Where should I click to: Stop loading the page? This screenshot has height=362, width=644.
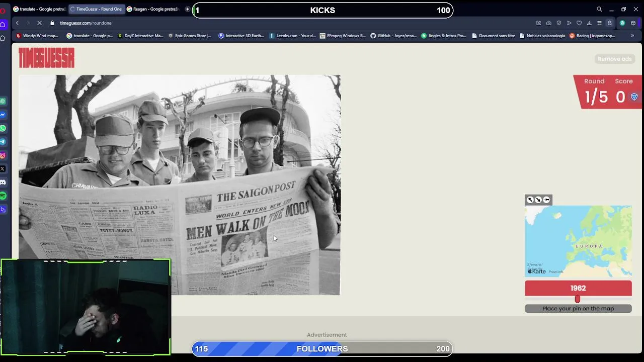point(39,23)
